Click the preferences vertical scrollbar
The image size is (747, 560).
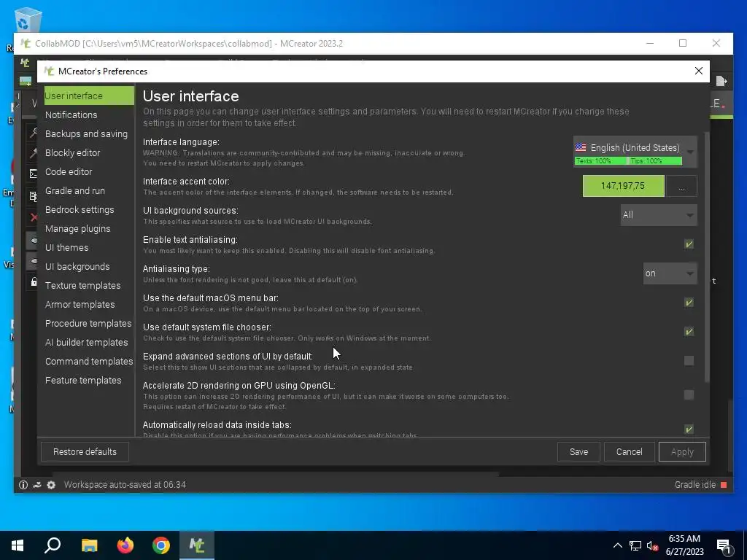(707, 257)
